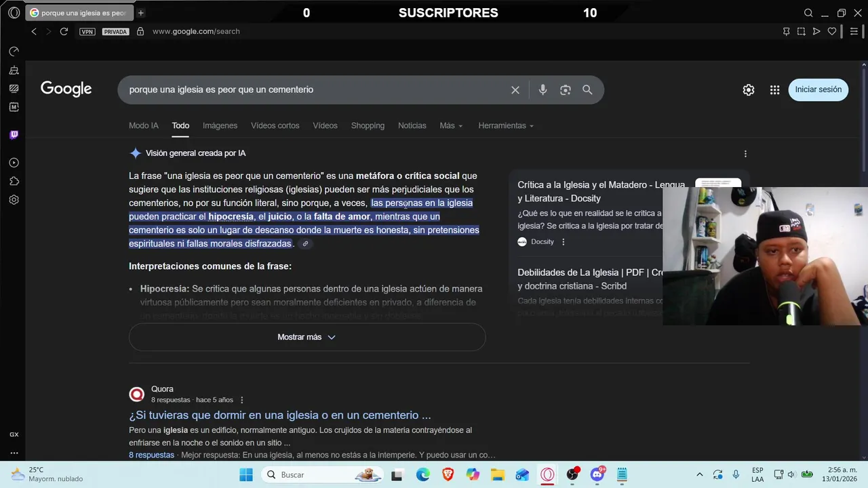868x488 pixels.
Task: Go back to previous page
Action: click(x=34, y=31)
